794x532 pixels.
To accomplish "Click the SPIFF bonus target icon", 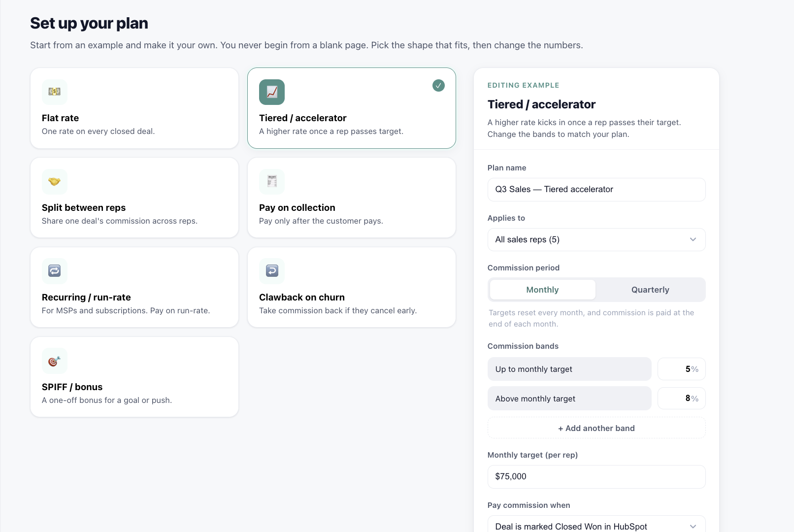I will [x=55, y=361].
